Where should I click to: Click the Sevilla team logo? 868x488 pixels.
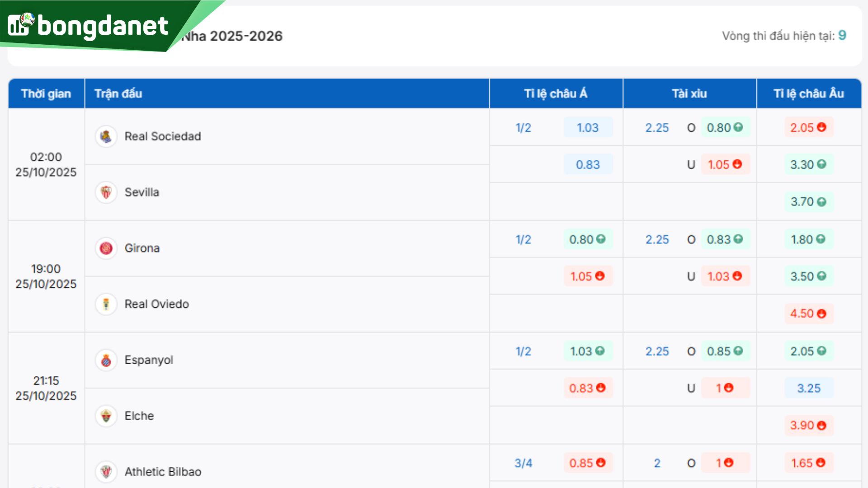(x=106, y=192)
